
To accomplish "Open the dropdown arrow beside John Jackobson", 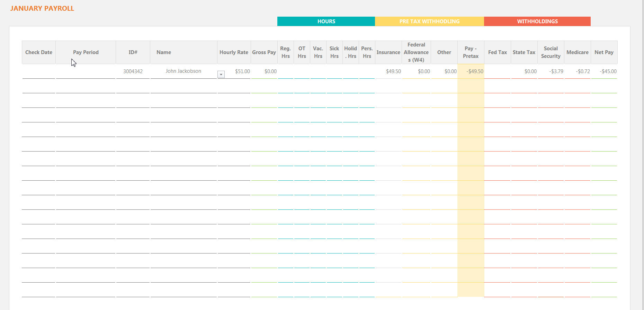I will [x=221, y=74].
